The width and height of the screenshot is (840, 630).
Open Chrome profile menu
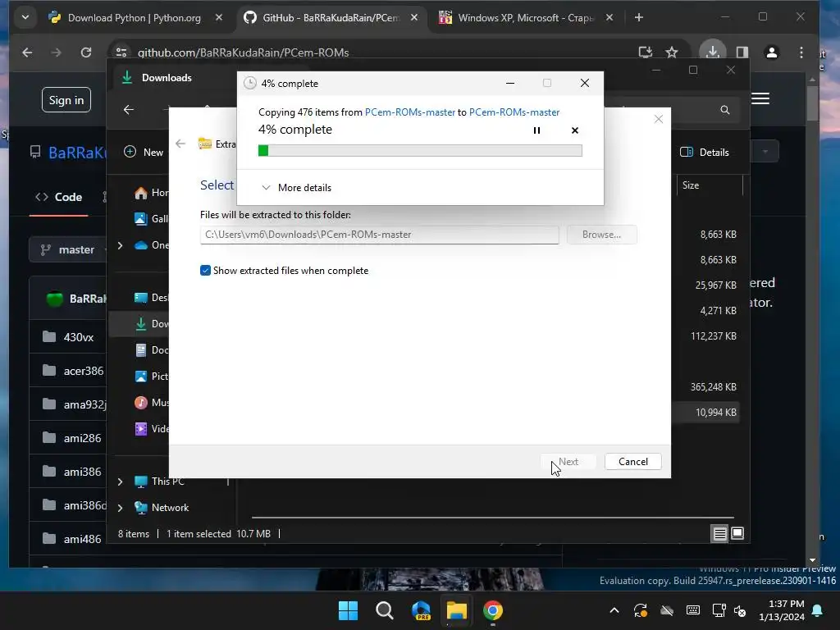click(771, 52)
